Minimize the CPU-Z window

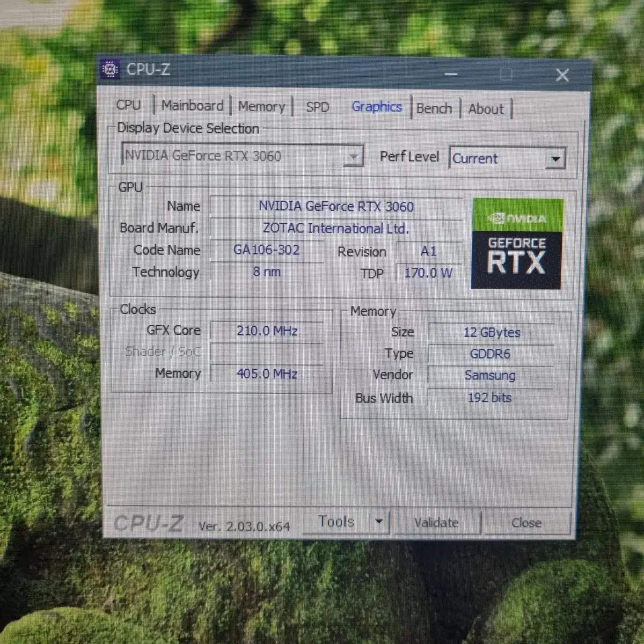point(451,74)
